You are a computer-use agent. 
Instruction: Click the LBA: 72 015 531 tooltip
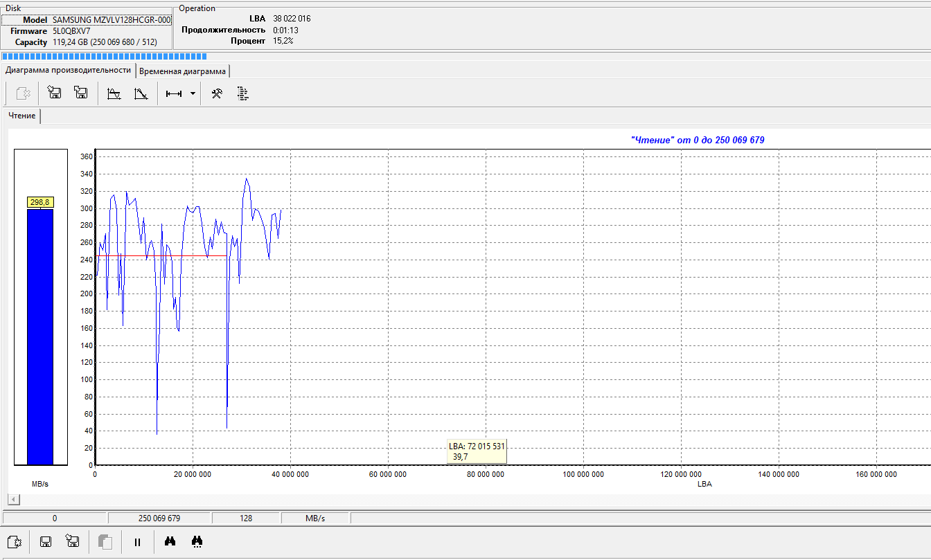477,451
